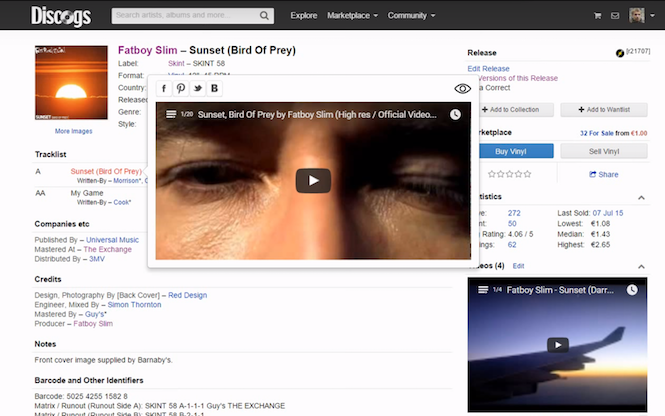Open playlist menu in sidebar video
665x416 pixels.
coord(483,290)
